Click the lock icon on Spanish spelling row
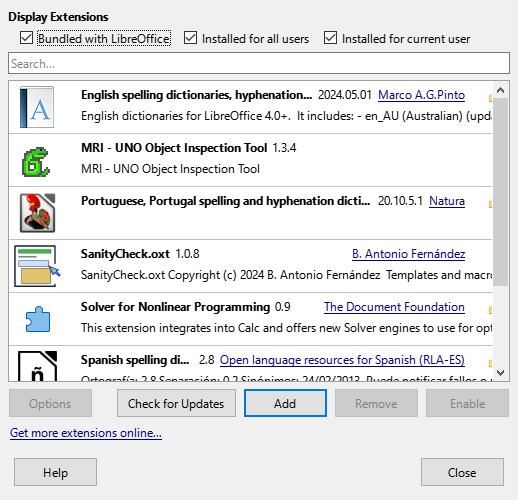This screenshot has width=518, height=500. (490, 363)
